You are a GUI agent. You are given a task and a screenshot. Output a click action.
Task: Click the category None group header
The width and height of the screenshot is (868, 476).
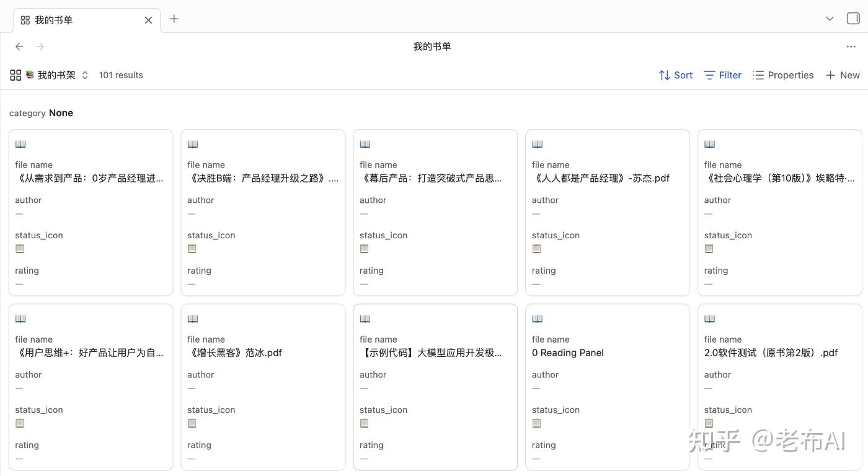pos(41,113)
